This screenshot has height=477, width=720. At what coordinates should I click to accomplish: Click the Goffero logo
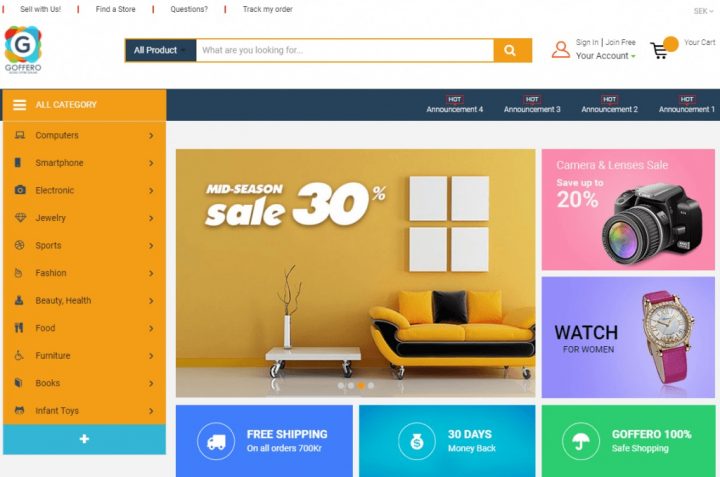[x=23, y=50]
